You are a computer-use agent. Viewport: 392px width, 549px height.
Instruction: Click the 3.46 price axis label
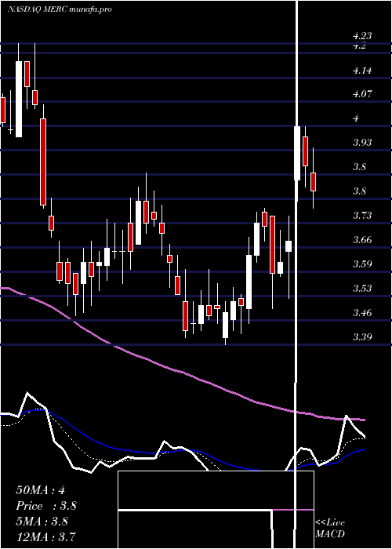[362, 312]
